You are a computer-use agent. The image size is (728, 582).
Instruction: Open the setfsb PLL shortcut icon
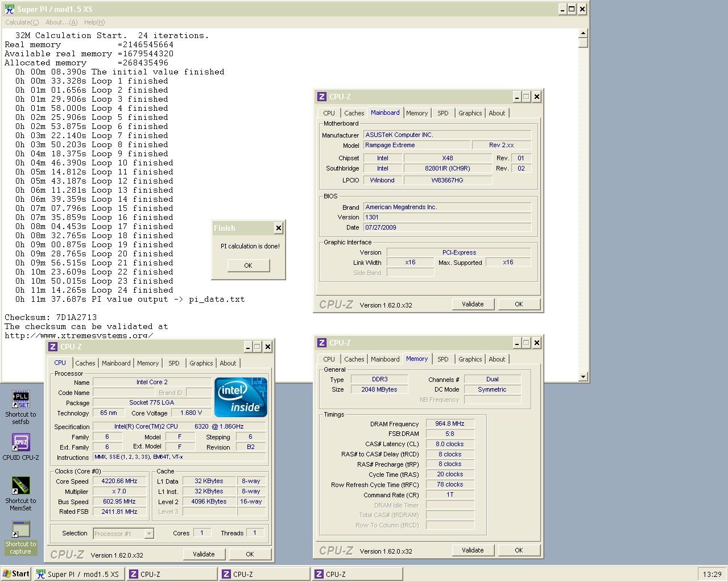(x=20, y=400)
